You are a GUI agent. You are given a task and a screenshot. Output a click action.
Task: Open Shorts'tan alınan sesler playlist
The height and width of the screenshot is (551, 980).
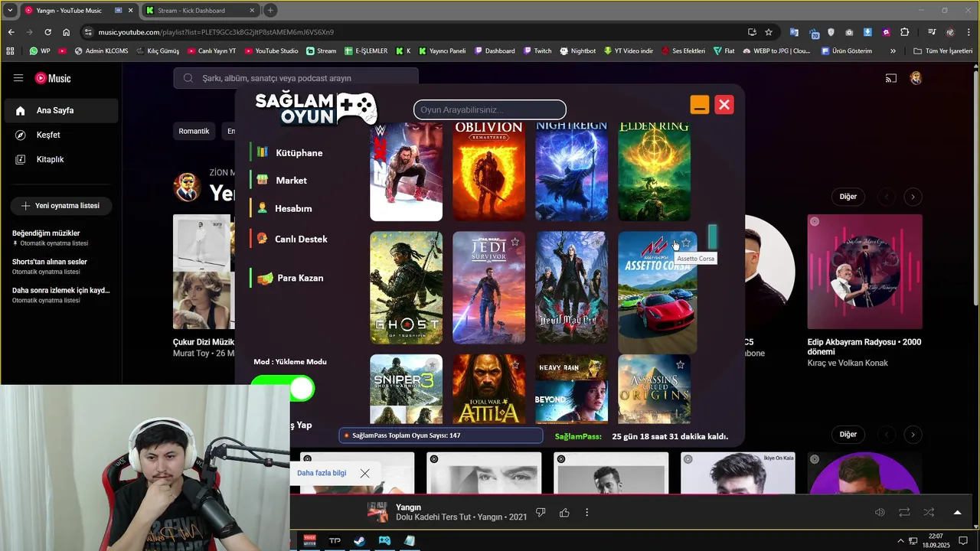(x=61, y=266)
